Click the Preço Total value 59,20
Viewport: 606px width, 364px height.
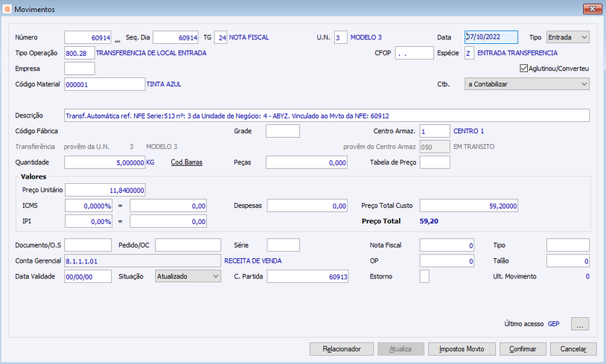coord(429,221)
